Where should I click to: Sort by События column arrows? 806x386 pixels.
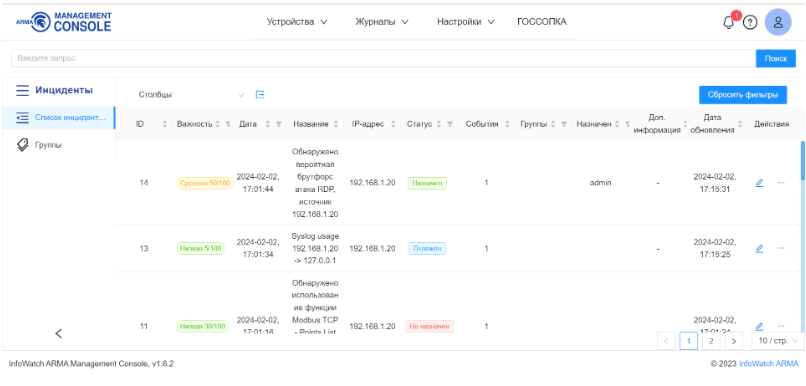[507, 124]
